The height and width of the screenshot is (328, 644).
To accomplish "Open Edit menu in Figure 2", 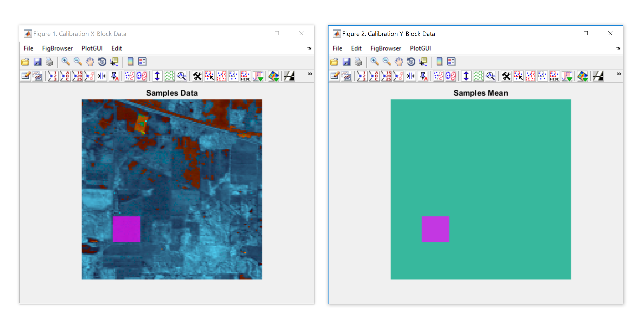I will pyautogui.click(x=356, y=48).
